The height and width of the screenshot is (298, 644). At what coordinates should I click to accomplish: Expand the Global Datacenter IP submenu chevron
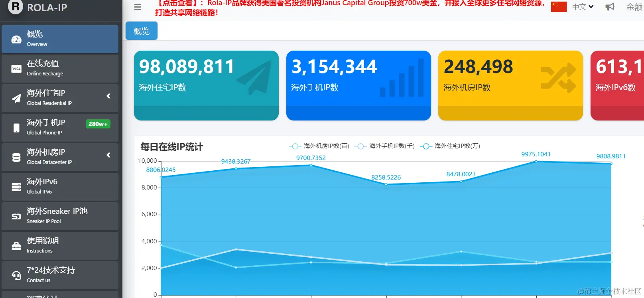(108, 155)
